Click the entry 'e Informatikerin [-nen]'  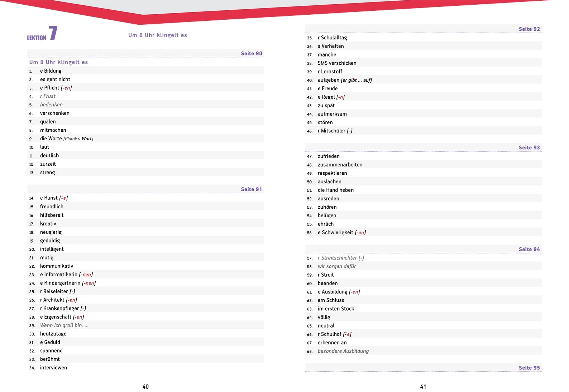(66, 275)
